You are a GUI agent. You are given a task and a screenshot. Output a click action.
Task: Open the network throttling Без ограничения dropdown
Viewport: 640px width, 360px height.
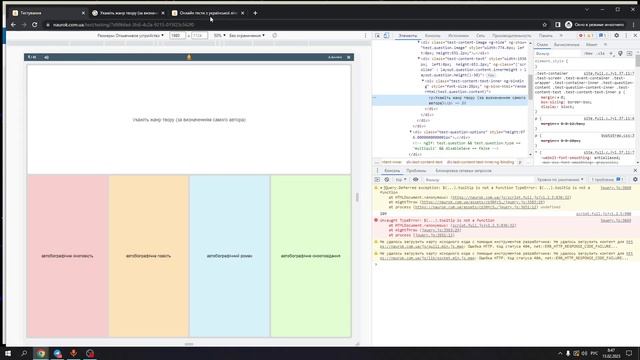(x=247, y=36)
